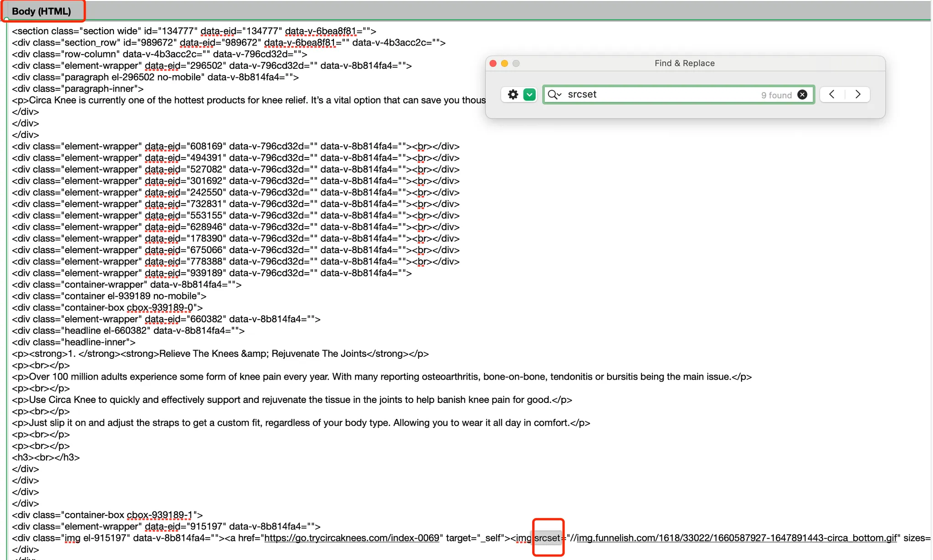The width and height of the screenshot is (933, 560).
Task: Click the red close icon on Find & Replace
Action: [x=492, y=64]
